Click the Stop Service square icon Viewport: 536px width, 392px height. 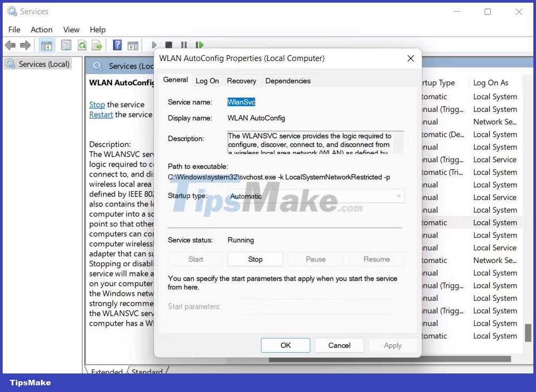(x=169, y=45)
